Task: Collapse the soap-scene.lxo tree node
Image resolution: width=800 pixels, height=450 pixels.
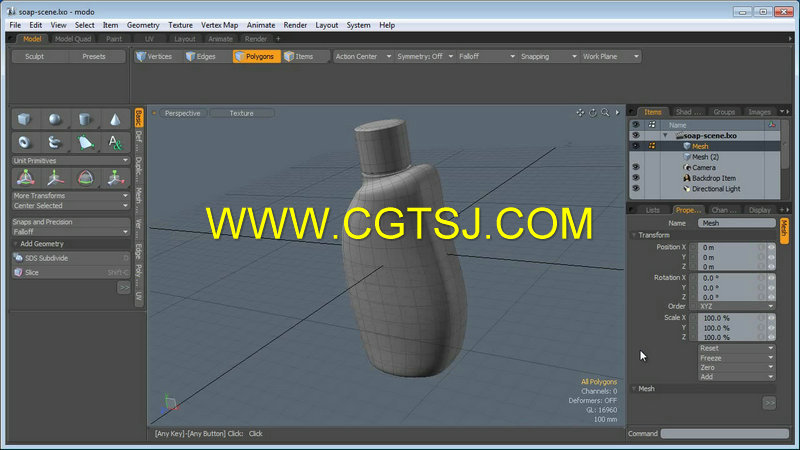Action: 665,135
